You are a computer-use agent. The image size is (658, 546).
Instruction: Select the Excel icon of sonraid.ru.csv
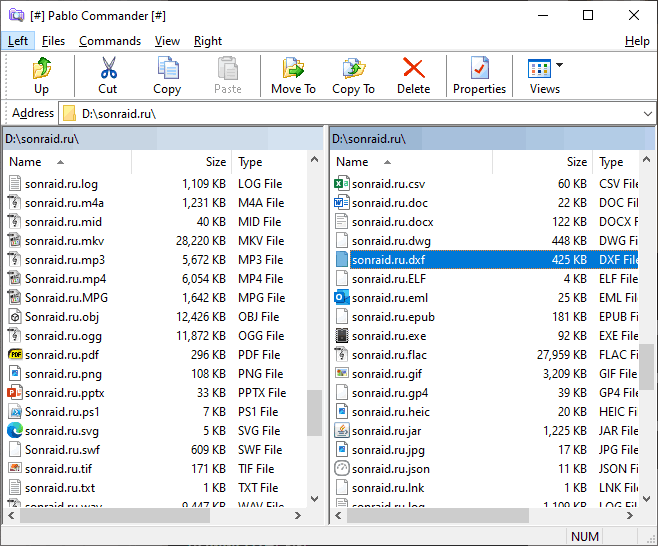[342, 183]
